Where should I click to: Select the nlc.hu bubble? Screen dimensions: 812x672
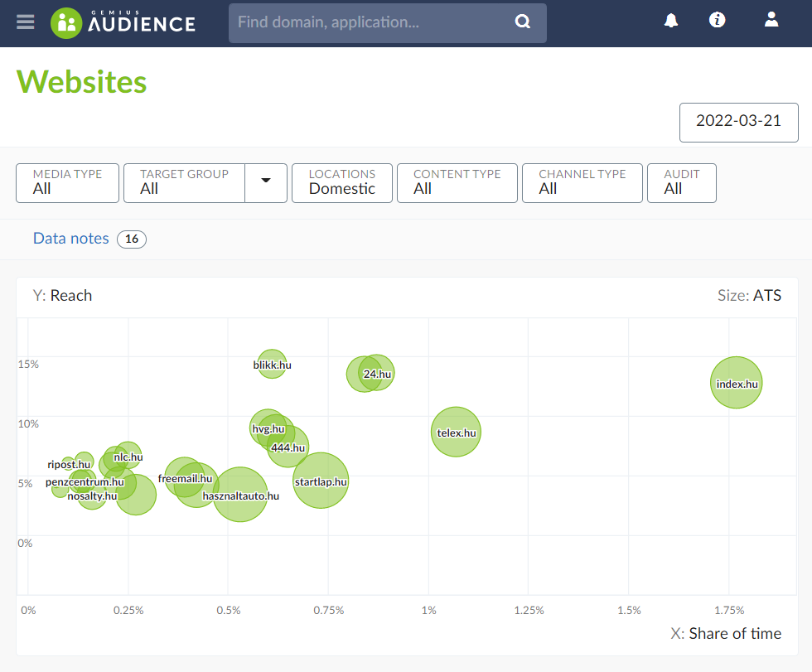tap(128, 456)
